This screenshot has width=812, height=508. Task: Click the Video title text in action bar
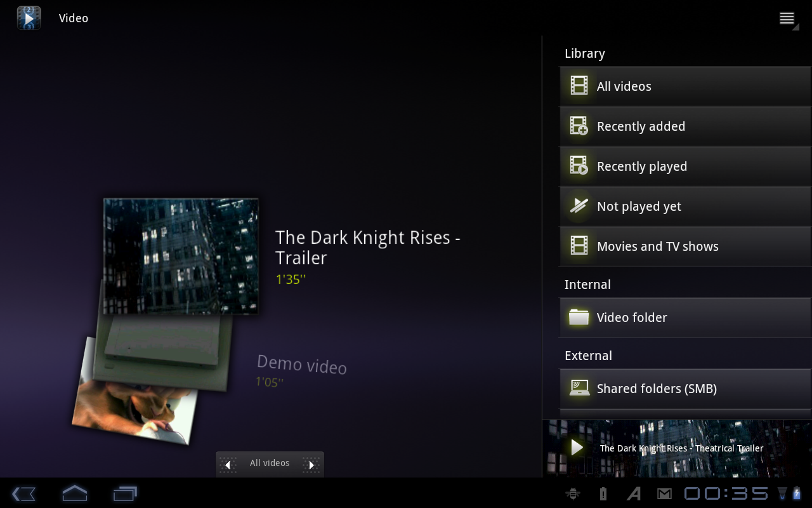(x=74, y=18)
